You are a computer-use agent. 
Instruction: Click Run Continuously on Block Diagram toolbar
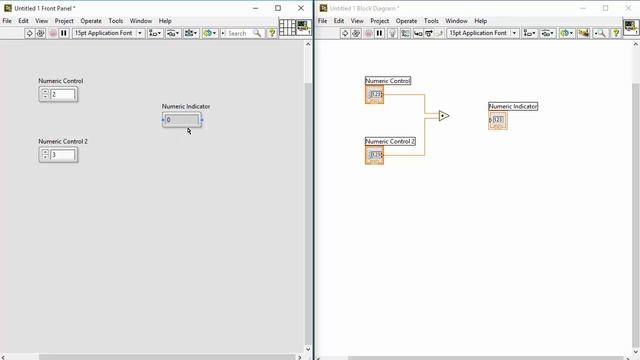point(356,33)
